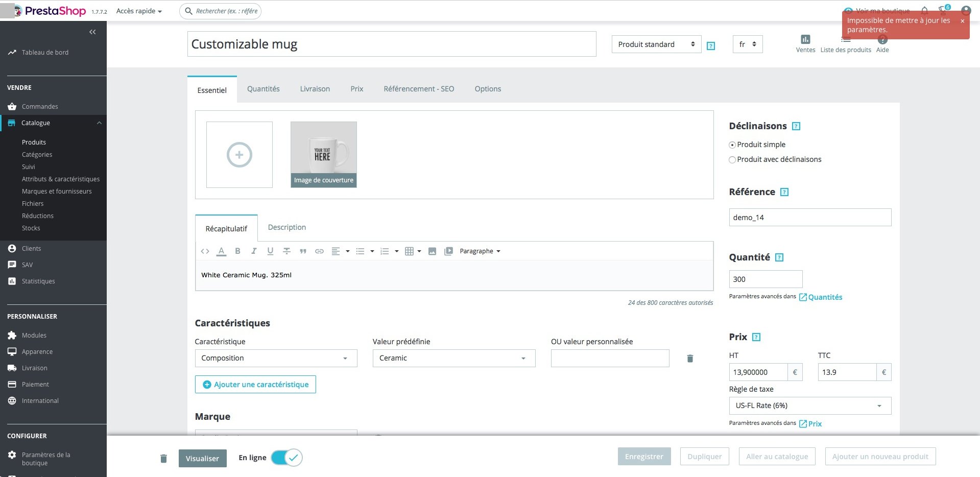Click help icon beside Prix heading

click(756, 337)
